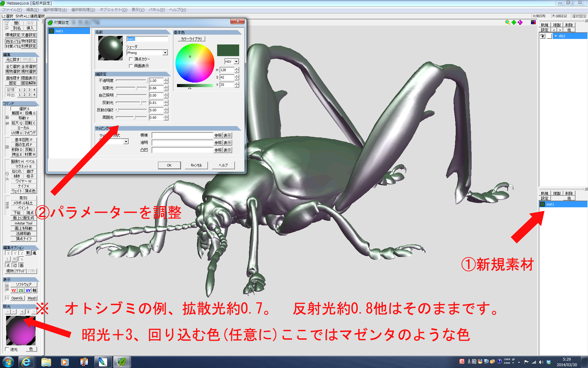588x368 pixels.
Task: Open the HSV color mode dropdown
Action: 236,62
